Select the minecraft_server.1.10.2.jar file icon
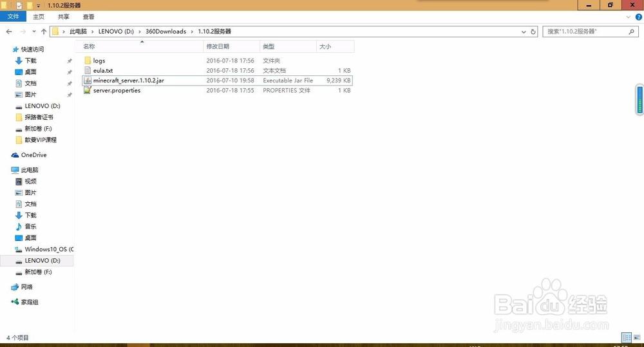Viewport: 644px width, 347px height. pyautogui.click(x=88, y=80)
